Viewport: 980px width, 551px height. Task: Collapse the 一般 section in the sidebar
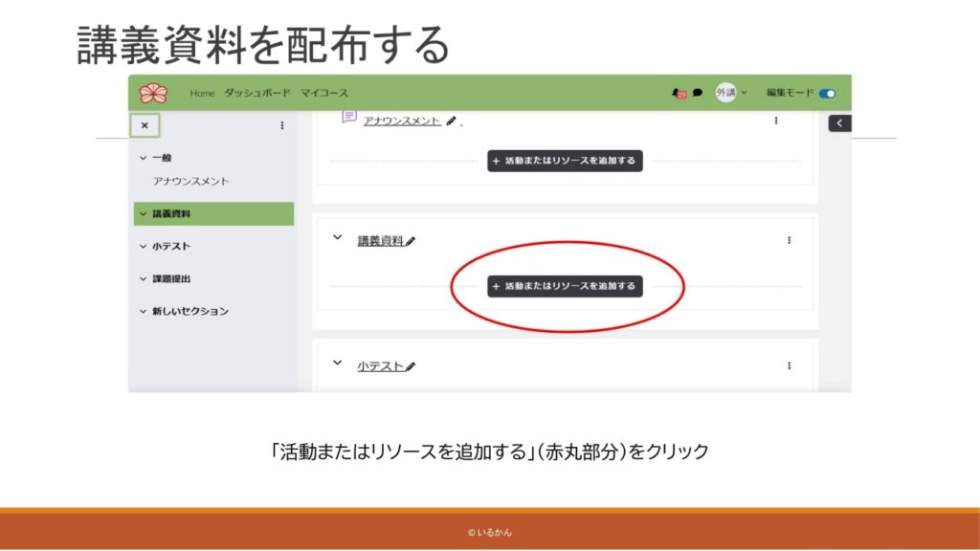point(143,158)
